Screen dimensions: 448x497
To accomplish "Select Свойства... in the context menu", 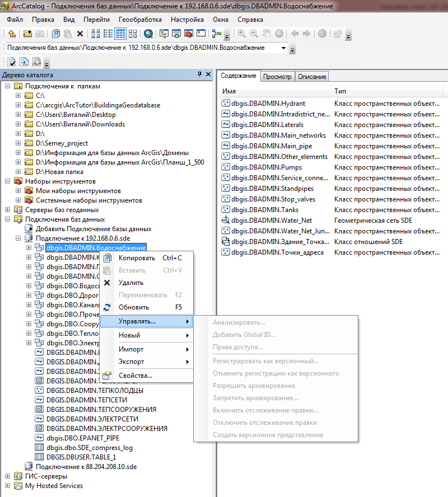I will tap(135, 375).
